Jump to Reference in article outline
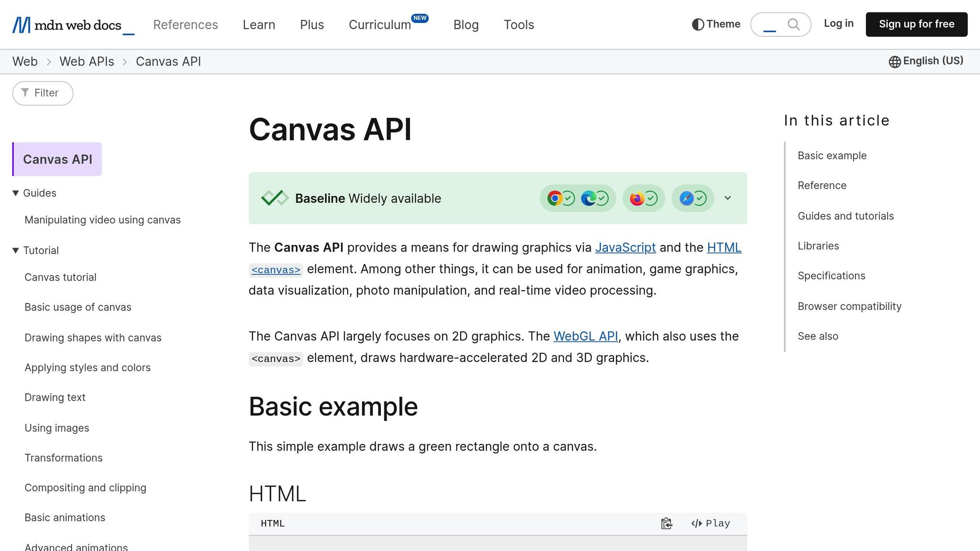Image resolution: width=980 pixels, height=551 pixels. point(822,186)
